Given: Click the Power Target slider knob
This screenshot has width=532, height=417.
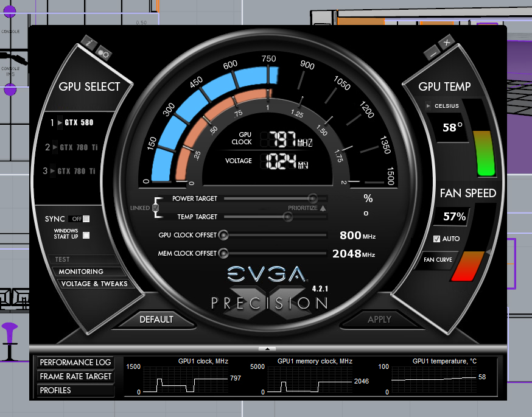Looking at the screenshot, I should click(x=312, y=198).
